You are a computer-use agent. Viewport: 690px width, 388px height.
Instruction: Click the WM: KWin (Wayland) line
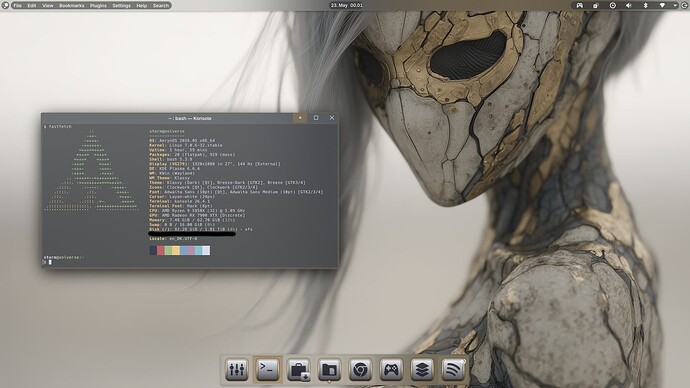click(172, 173)
